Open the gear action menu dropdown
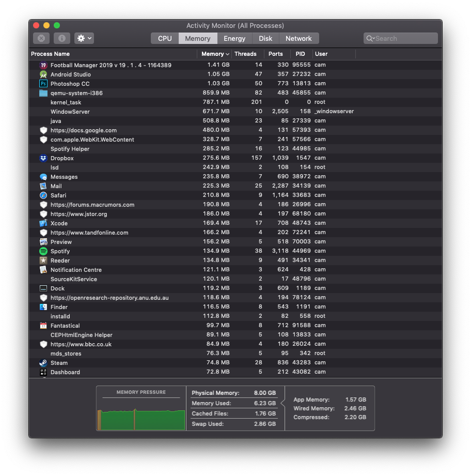This screenshot has height=476, width=471. pos(84,38)
